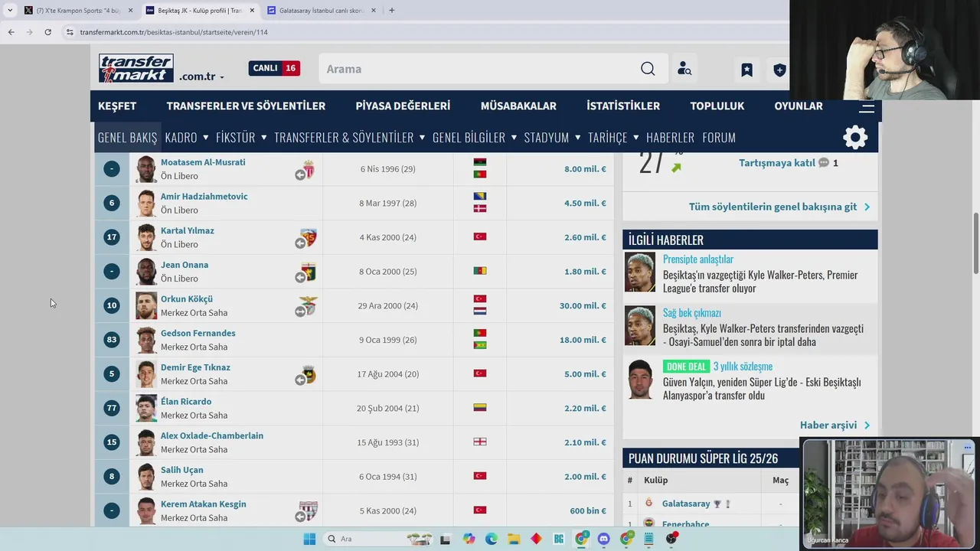Click Colombia flag in Élan Ricardo row
Viewport: 980px width, 551px height.
click(x=480, y=408)
